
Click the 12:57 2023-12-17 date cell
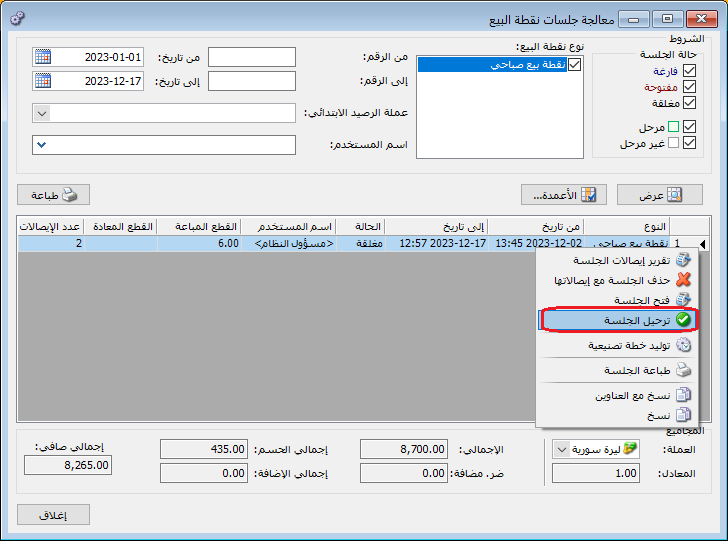click(x=436, y=243)
